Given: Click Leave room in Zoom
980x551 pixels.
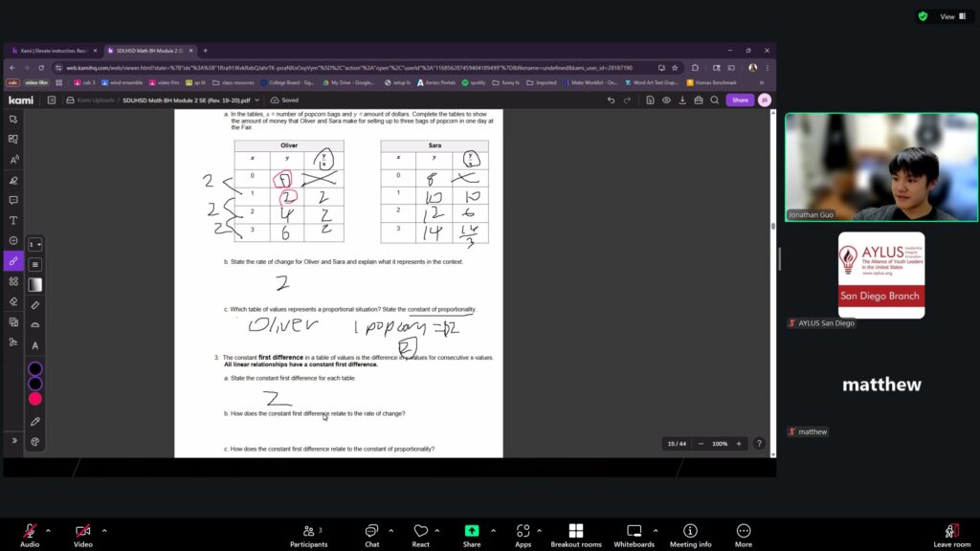Looking at the screenshot, I should (x=951, y=536).
